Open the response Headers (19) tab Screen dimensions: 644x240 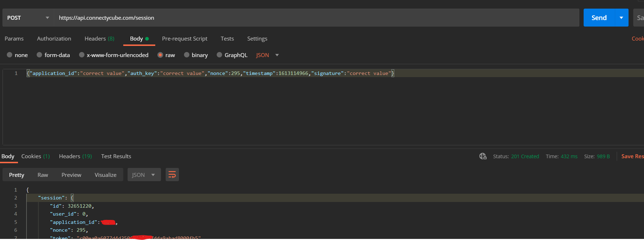tap(75, 156)
